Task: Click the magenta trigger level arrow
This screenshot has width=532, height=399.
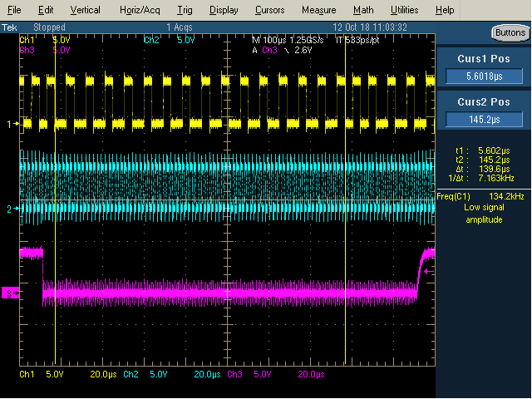Action: click(x=429, y=272)
